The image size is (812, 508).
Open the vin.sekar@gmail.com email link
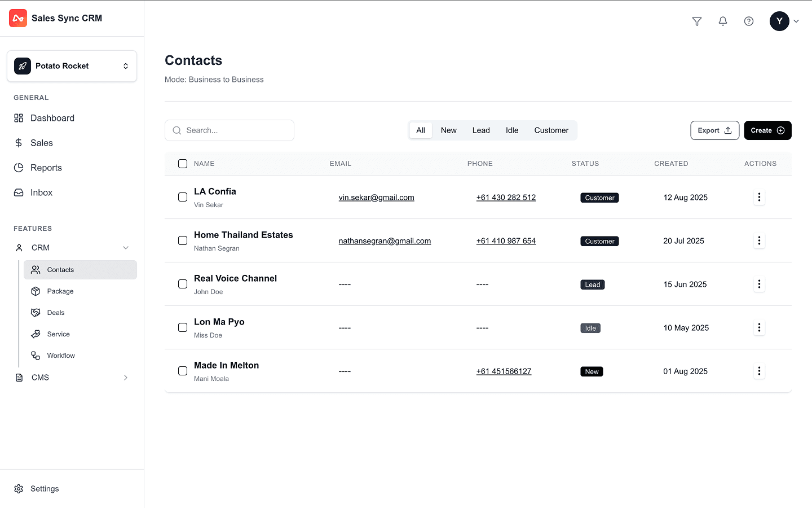coord(376,198)
